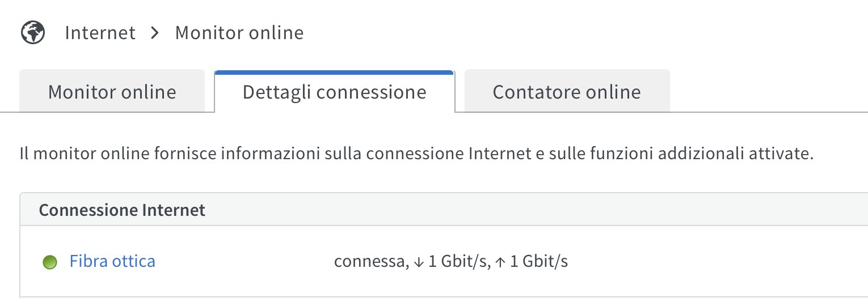The width and height of the screenshot is (868, 298).
Task: Go to the Internet breadcrumb section
Action: click(100, 33)
